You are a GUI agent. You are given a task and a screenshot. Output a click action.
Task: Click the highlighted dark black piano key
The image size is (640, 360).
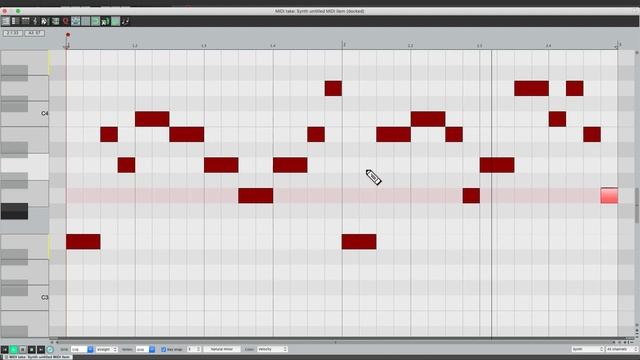[x=14, y=211]
